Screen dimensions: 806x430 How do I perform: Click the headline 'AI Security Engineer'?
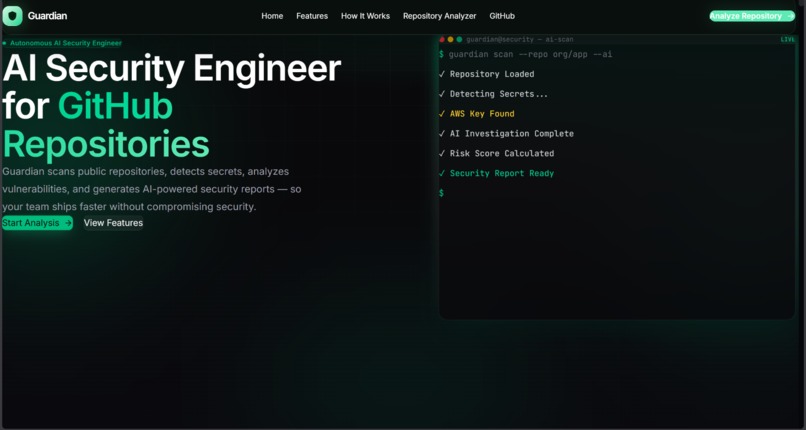pyautogui.click(x=172, y=68)
